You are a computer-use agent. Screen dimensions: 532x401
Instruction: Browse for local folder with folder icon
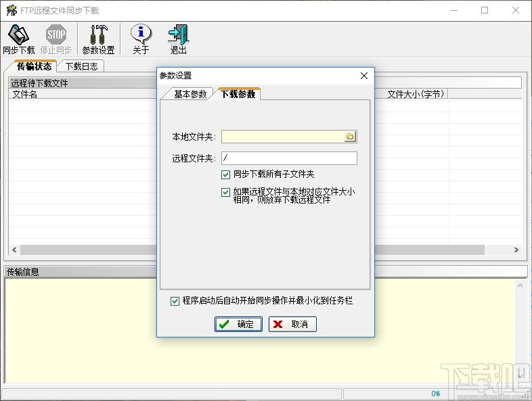(x=350, y=137)
